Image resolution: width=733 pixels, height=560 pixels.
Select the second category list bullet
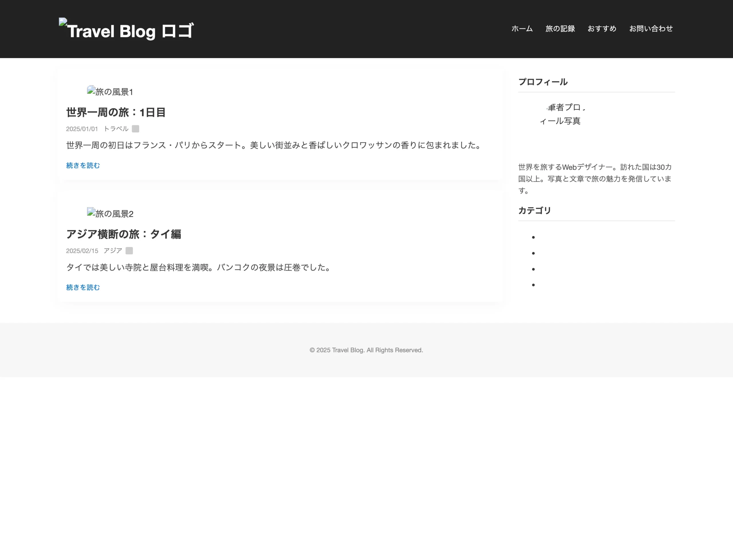[x=533, y=253]
